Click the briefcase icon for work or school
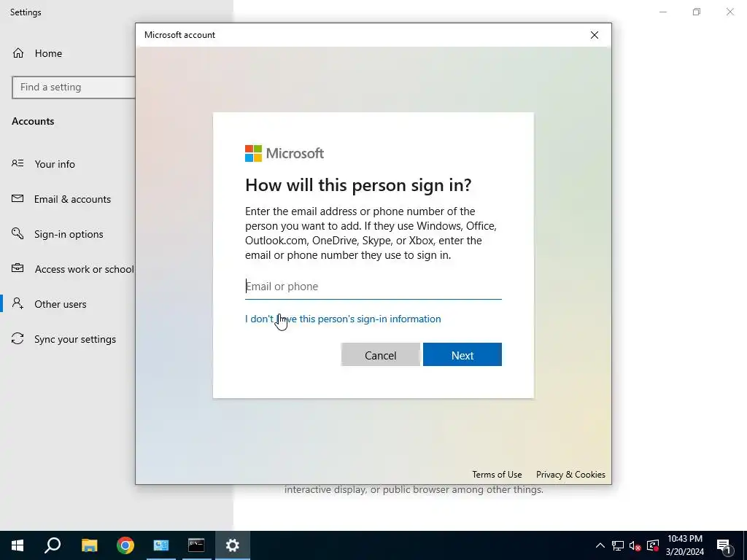This screenshot has height=560, width=747. 18,268
